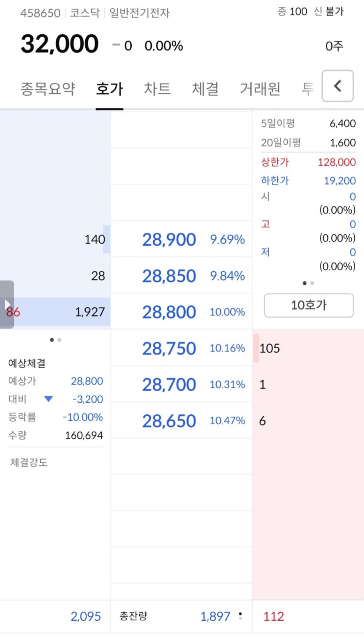This screenshot has height=637, width=364.
Task: Select the 28,900 ask price row
Action: pos(181,239)
